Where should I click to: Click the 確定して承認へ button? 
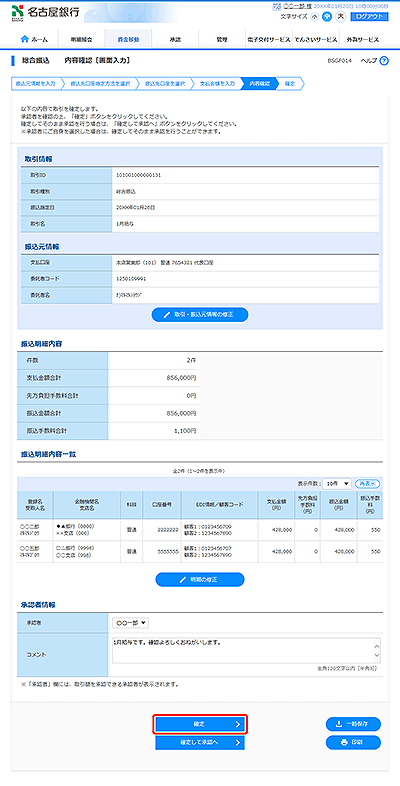click(199, 743)
